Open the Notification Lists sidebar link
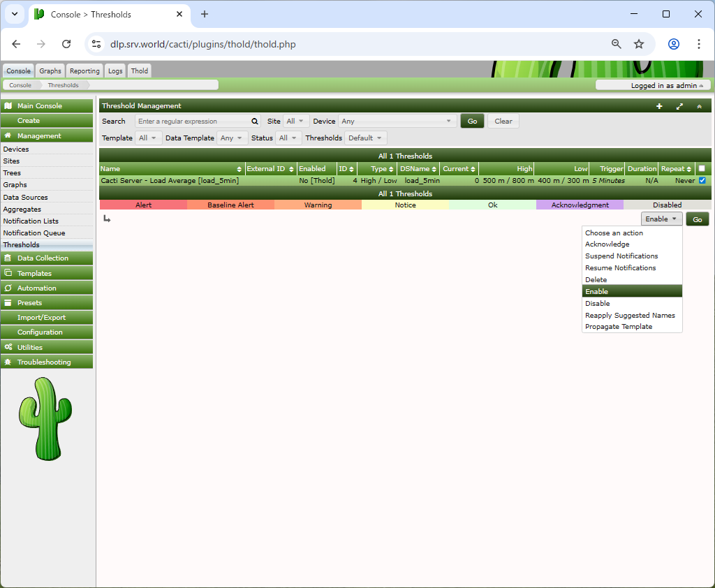Screen dimensions: 715x588 pos(31,221)
